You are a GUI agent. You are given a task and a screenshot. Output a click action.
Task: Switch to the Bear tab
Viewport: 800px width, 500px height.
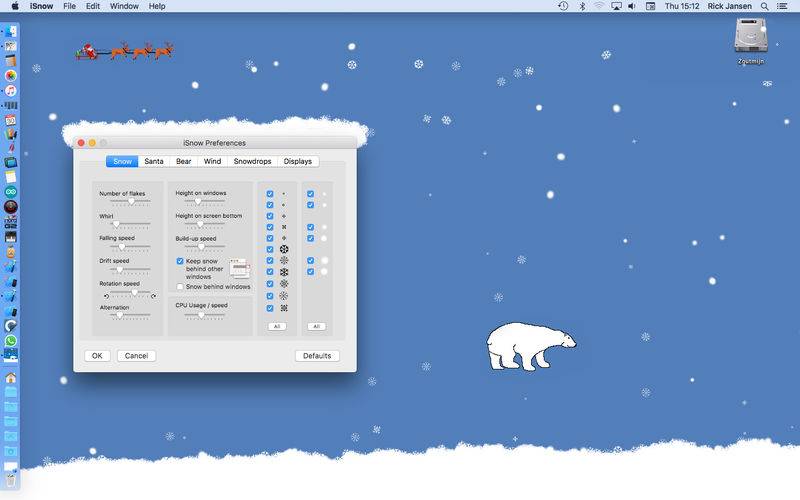[x=184, y=161]
